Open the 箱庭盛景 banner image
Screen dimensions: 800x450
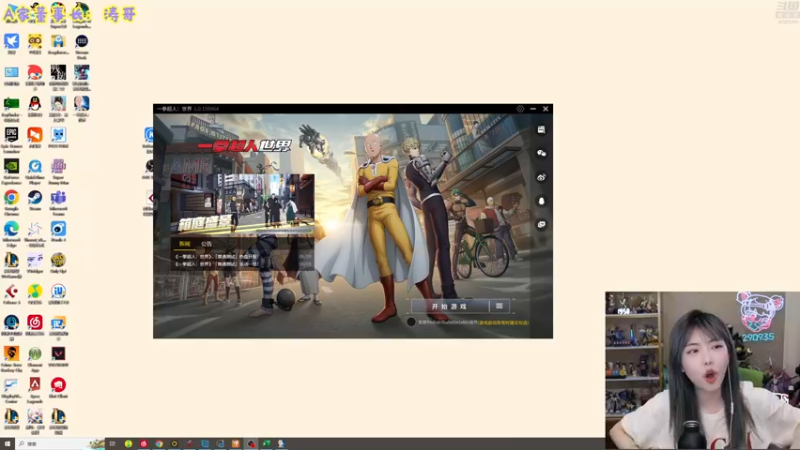[x=243, y=204]
